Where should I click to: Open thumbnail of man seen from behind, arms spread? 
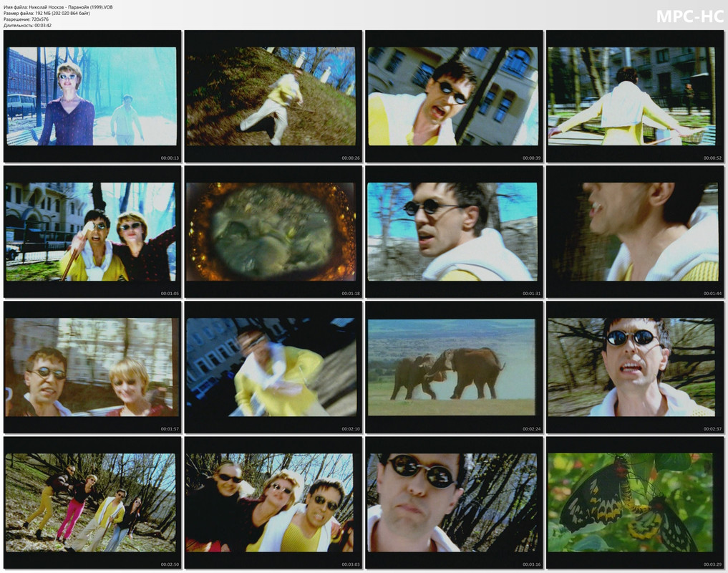[635, 96]
